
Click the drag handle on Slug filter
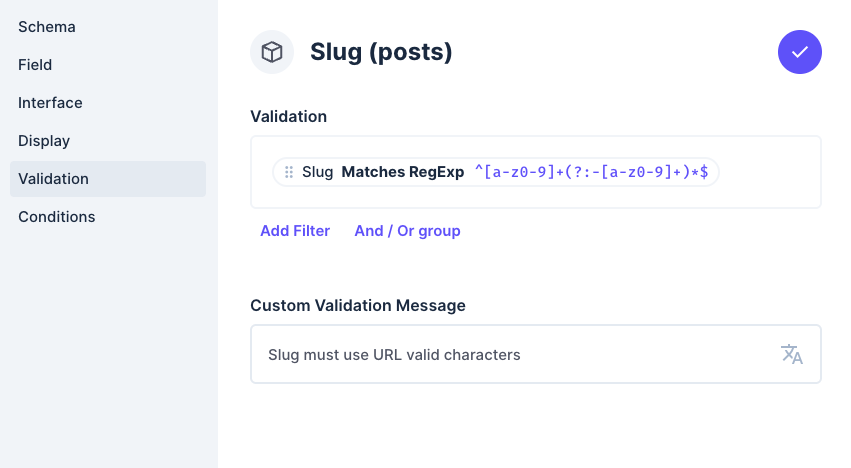289,172
